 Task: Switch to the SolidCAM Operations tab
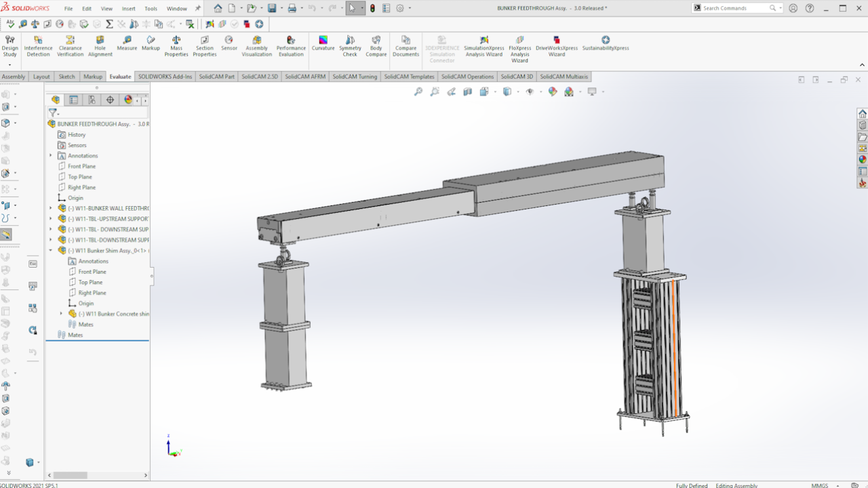coord(467,77)
